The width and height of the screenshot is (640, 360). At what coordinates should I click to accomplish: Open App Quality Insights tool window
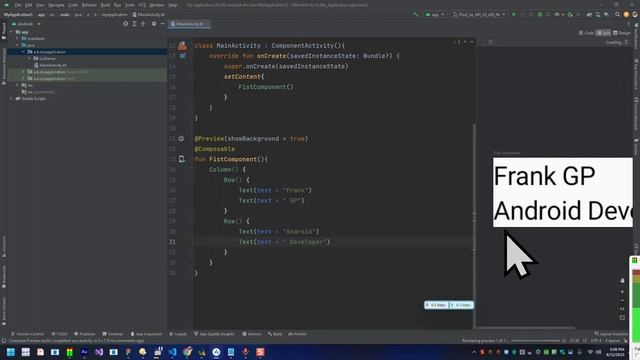[214, 334]
